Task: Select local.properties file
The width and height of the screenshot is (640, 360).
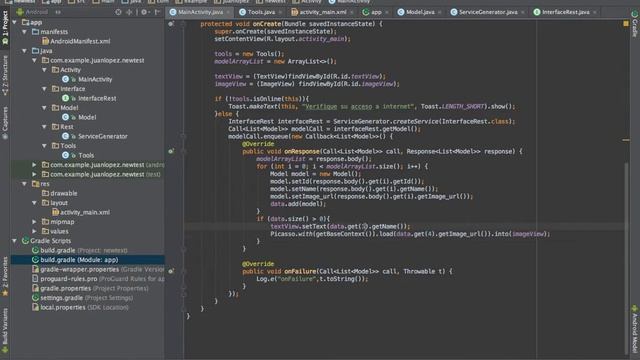Action: (80, 307)
